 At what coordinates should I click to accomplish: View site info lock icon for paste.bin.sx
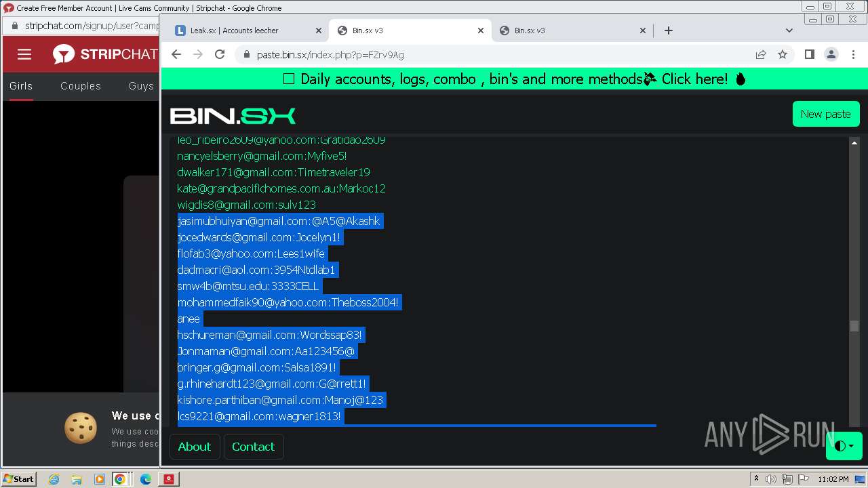[246, 55]
